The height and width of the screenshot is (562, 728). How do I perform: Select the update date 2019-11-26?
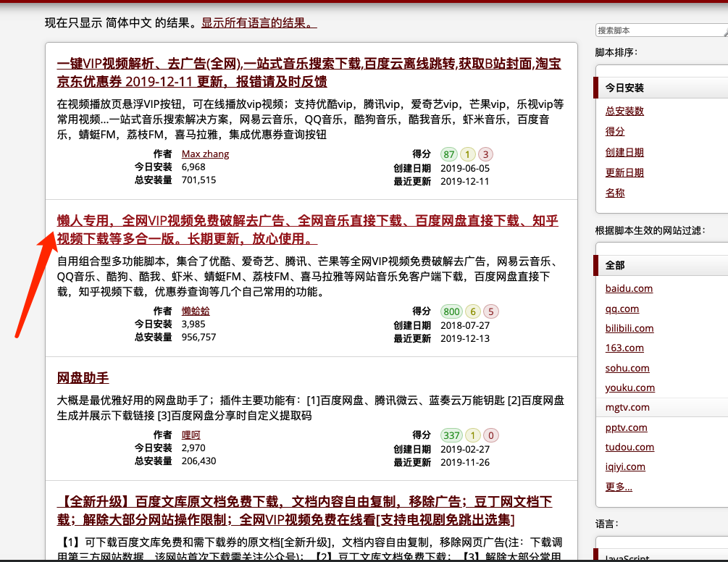[x=465, y=463]
